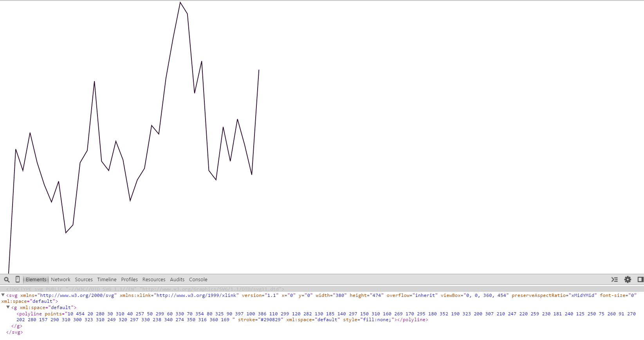Click the dock-to-side window icon

coord(640,280)
